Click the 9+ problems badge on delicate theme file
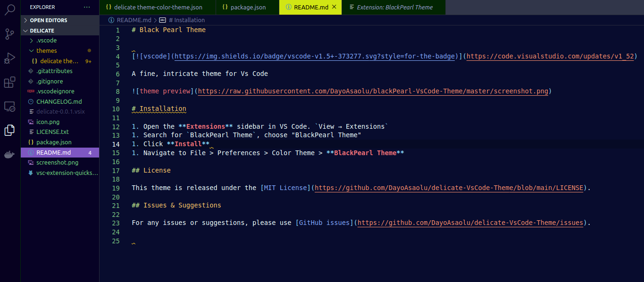Screen dimensions: 644x282 [88, 61]
